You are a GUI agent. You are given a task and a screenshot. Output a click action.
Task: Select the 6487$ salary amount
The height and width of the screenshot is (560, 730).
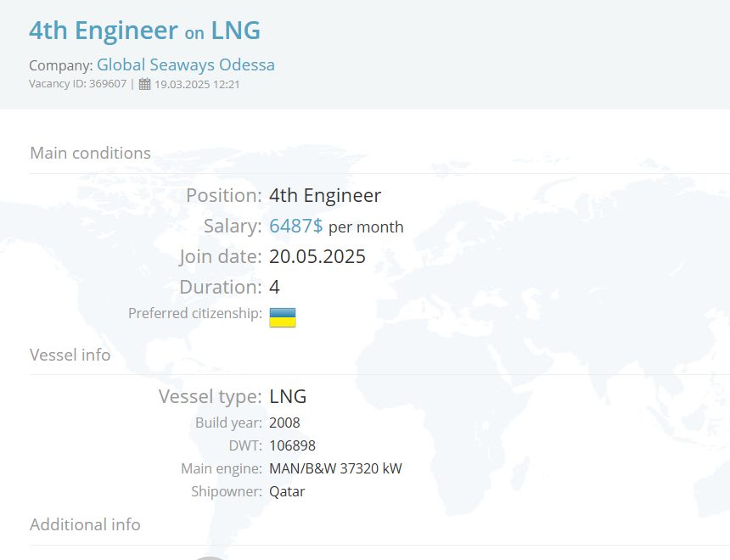click(x=295, y=227)
